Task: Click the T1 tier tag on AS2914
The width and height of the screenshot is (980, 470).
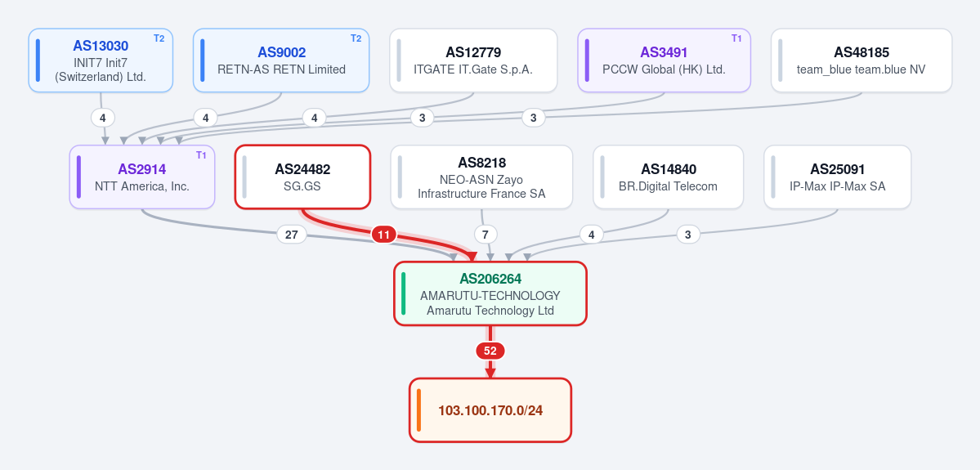Action: coord(200,155)
